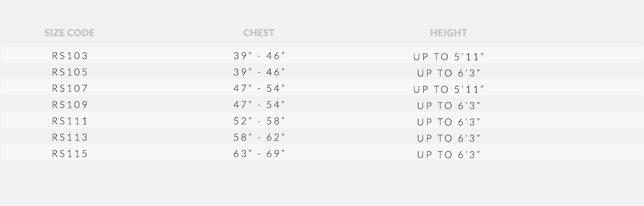Screen dimensions: 644x206
Task: Select the RS103 size code
Action: (x=70, y=56)
